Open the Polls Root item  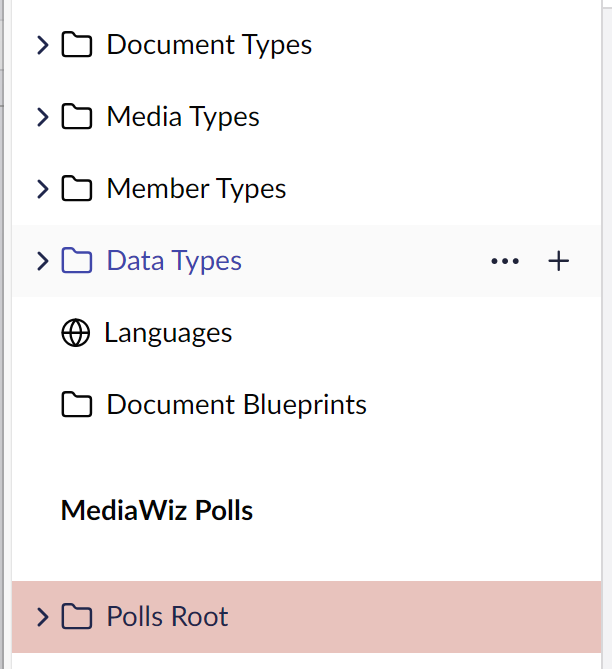167,617
